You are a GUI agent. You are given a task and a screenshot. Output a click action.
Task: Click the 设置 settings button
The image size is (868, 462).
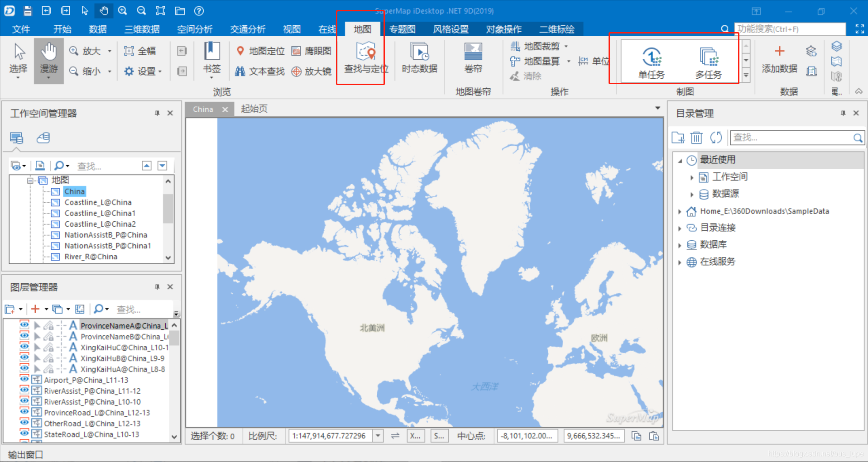(144, 71)
